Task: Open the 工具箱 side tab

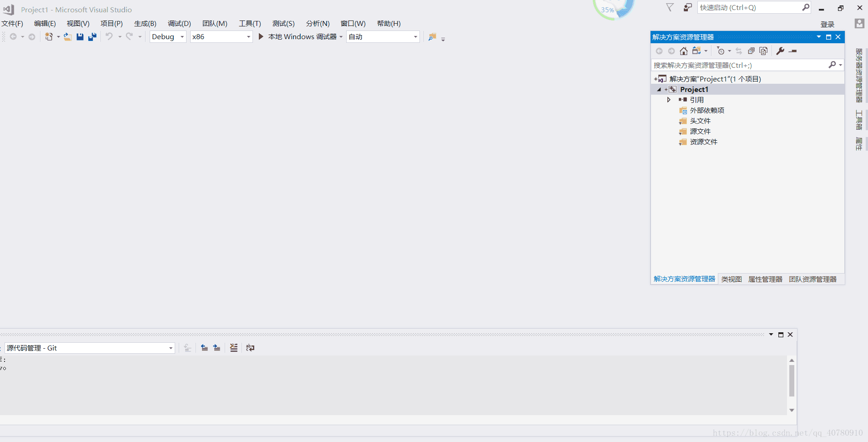Action: tap(859, 120)
